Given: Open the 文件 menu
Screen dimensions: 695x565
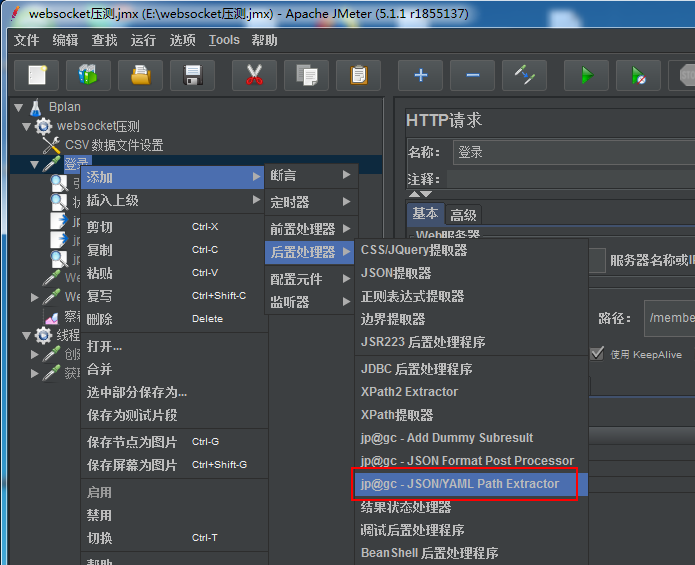Looking at the screenshot, I should click(27, 40).
